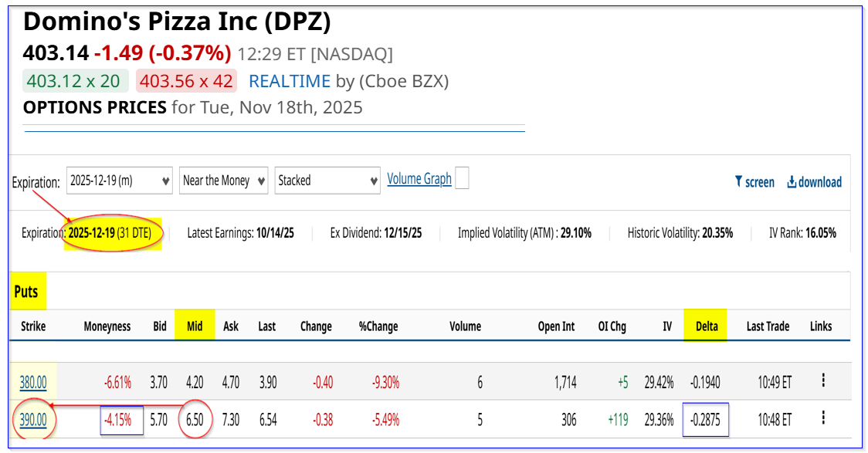This screenshot has height=453, width=868.
Task: Open the 380.00 strike link
Action: click(32, 381)
